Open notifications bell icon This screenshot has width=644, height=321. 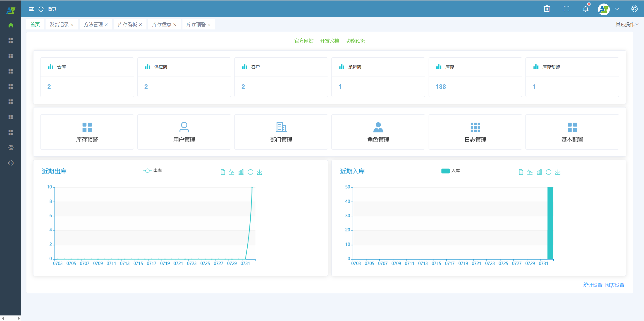tap(586, 9)
